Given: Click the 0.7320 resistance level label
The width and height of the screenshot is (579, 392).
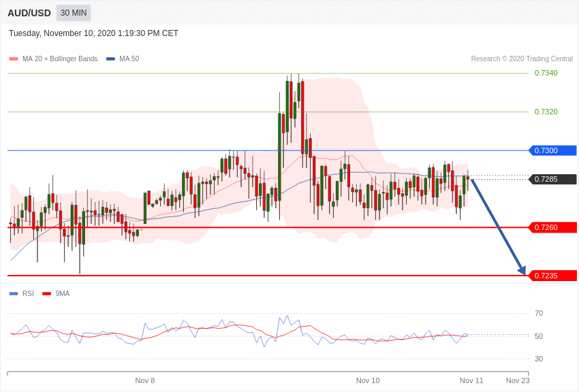Looking at the screenshot, I should pyautogui.click(x=546, y=112).
